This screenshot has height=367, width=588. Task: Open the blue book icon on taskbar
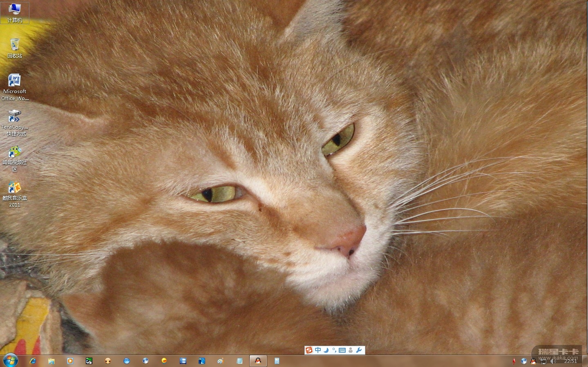pos(202,361)
